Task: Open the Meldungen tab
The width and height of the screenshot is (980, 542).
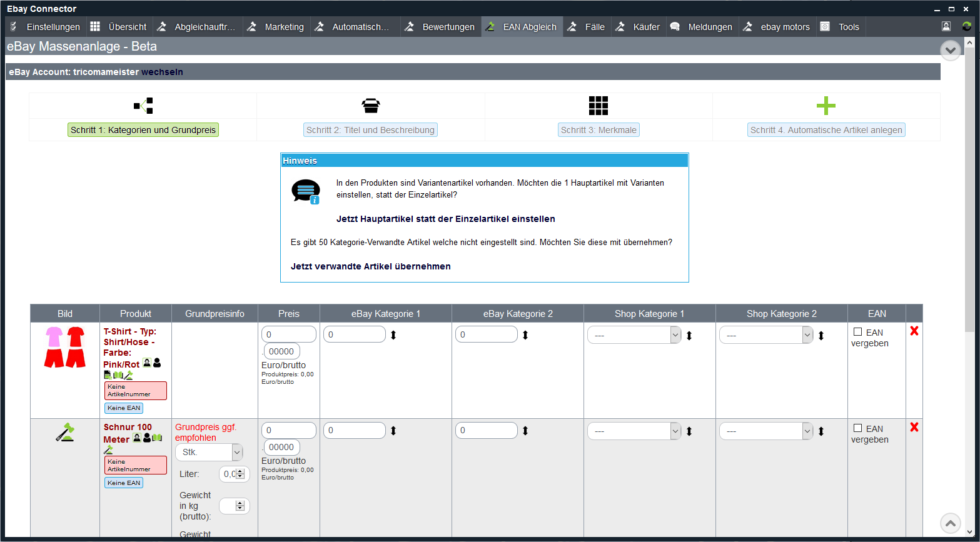Action: coord(702,27)
